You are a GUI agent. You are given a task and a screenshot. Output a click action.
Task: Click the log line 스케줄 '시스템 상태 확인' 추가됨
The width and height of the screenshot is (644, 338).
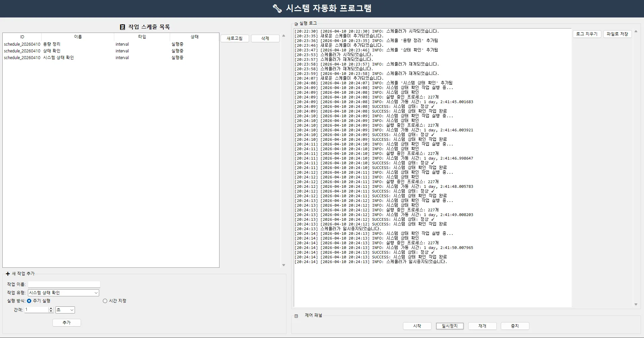(x=373, y=83)
